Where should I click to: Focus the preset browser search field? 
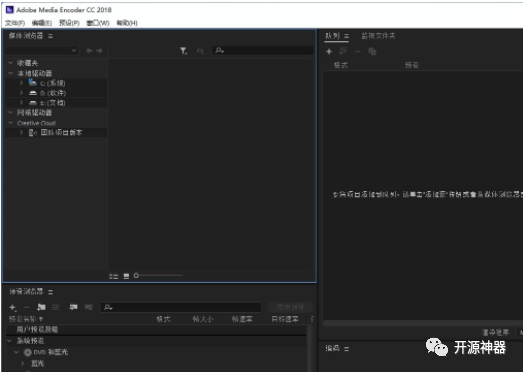(181, 307)
